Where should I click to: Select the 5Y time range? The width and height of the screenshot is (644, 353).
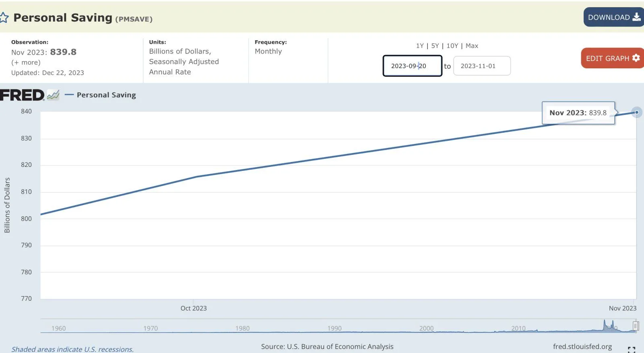tap(435, 46)
